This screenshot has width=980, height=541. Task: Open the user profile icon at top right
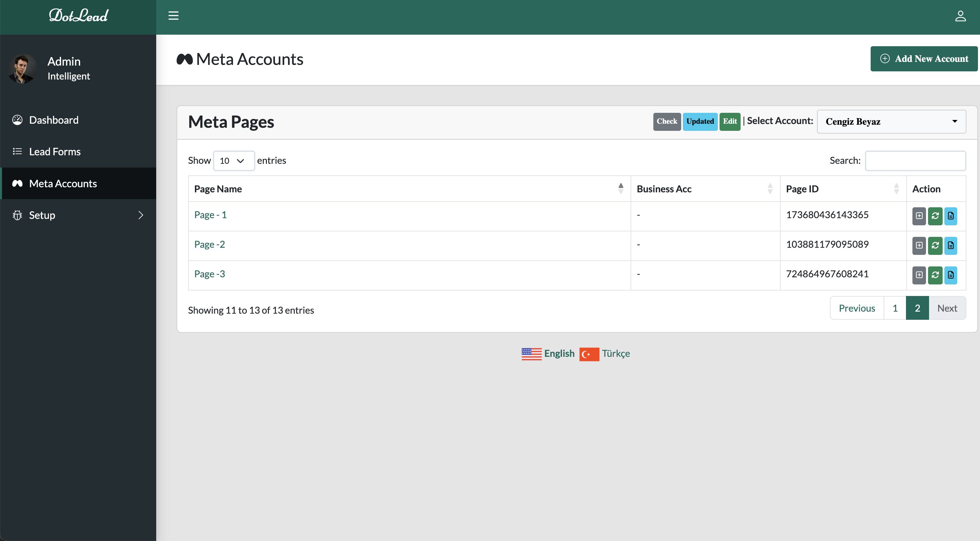coord(960,16)
